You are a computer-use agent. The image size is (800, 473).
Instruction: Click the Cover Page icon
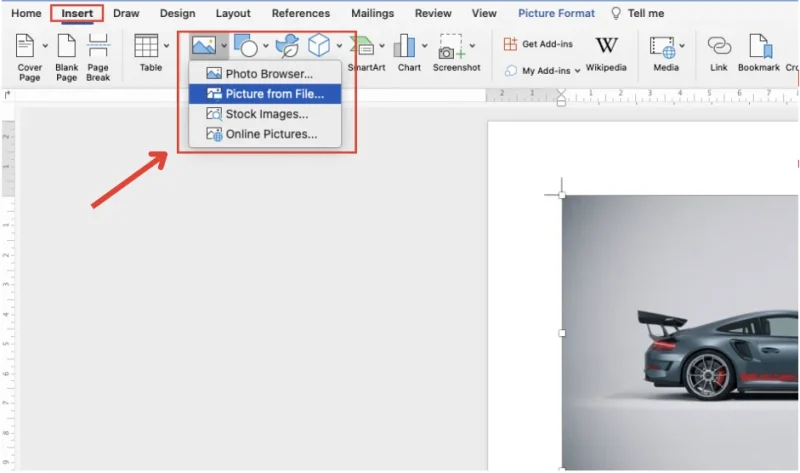click(x=29, y=47)
